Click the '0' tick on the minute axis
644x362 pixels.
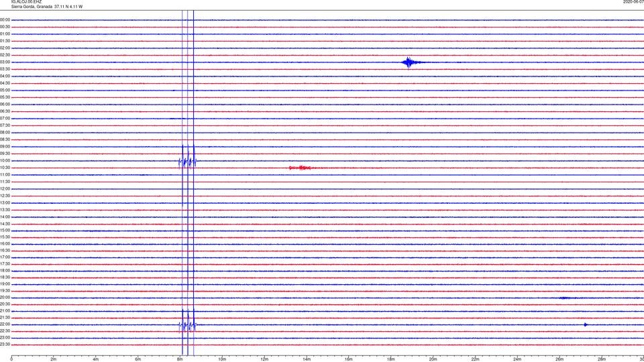pos(11,359)
